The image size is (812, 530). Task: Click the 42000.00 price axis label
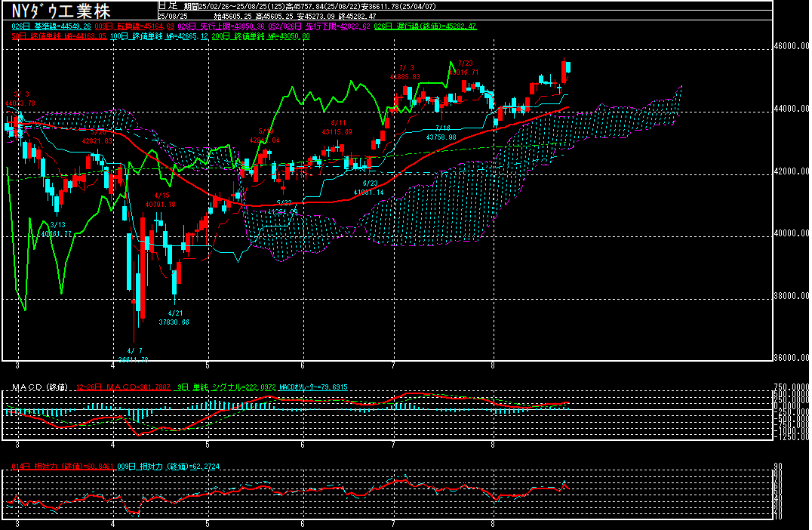791,171
